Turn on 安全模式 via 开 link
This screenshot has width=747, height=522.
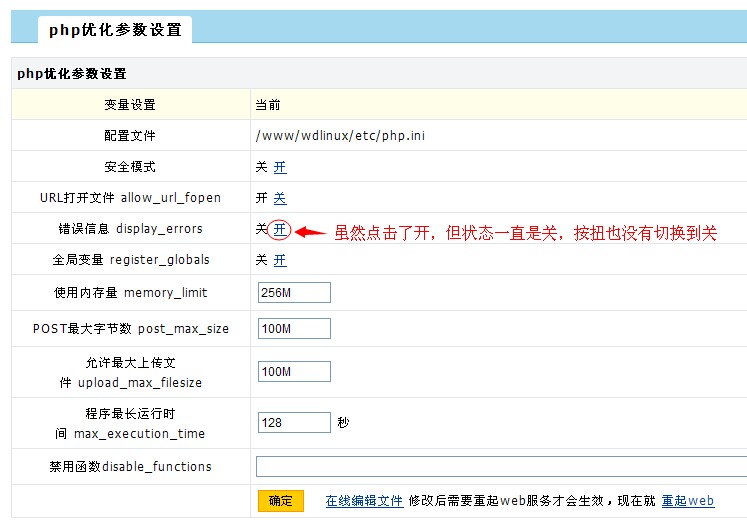(280, 167)
